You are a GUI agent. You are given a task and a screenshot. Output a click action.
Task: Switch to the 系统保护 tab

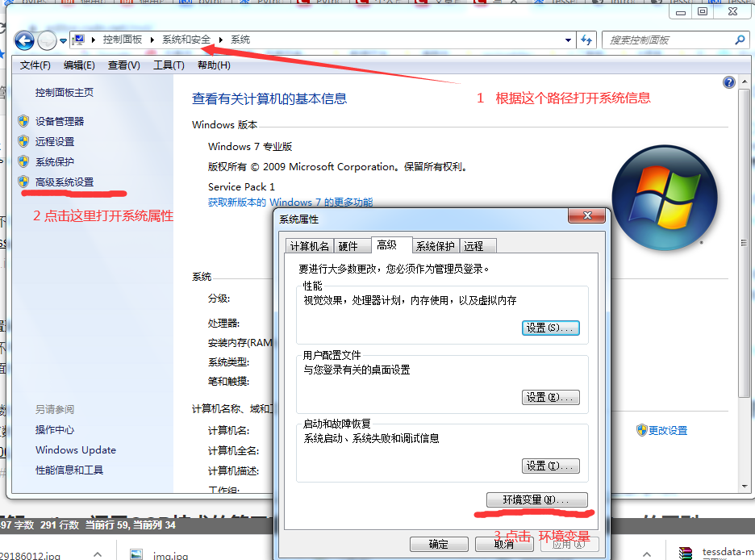click(x=436, y=246)
